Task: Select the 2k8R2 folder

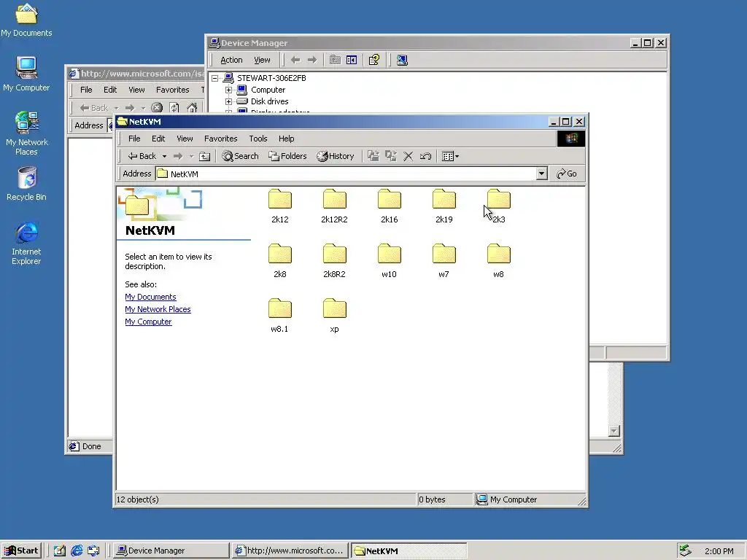Action: (334, 260)
